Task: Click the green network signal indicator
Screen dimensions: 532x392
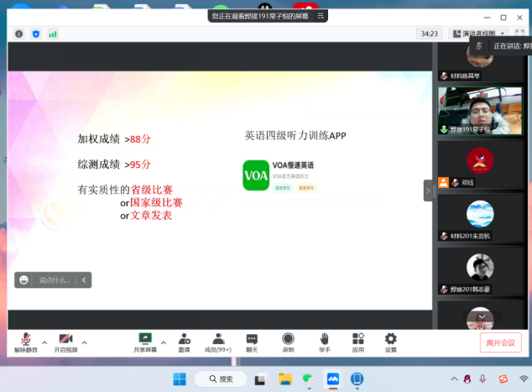Action: tap(53, 34)
